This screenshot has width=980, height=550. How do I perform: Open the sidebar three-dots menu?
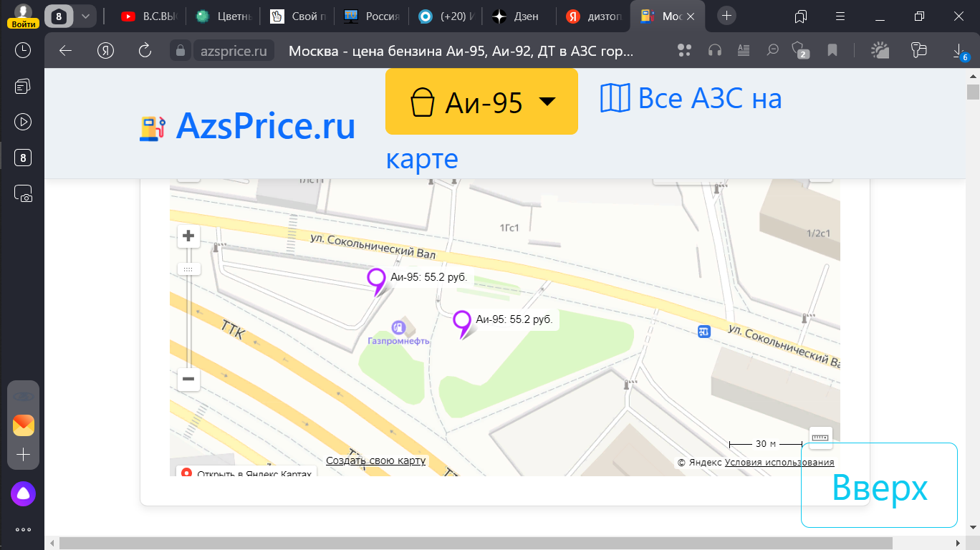tap(23, 530)
